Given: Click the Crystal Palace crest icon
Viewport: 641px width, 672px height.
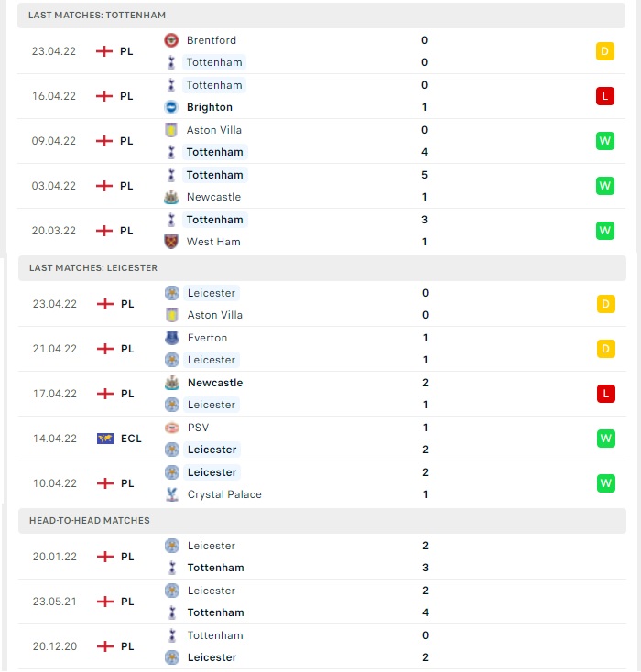Looking at the screenshot, I should (172, 494).
